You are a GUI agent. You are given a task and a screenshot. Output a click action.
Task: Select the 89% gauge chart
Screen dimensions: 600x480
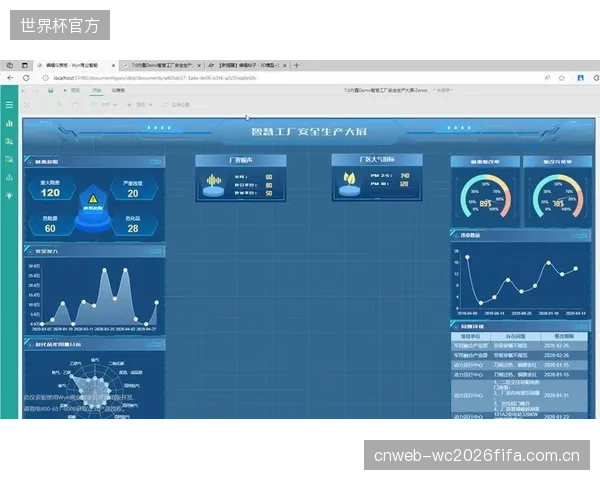click(485, 197)
